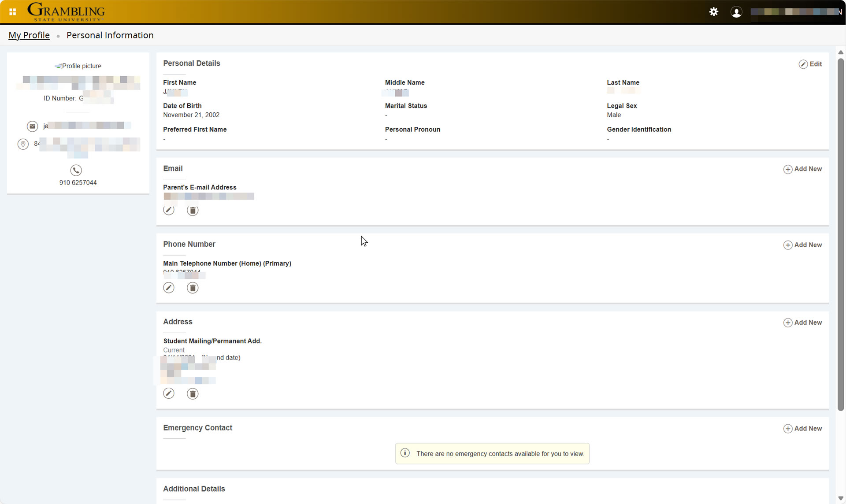Viewport: 846px width, 504px height.
Task: Click Edit in the Personal Details section
Action: click(x=811, y=64)
